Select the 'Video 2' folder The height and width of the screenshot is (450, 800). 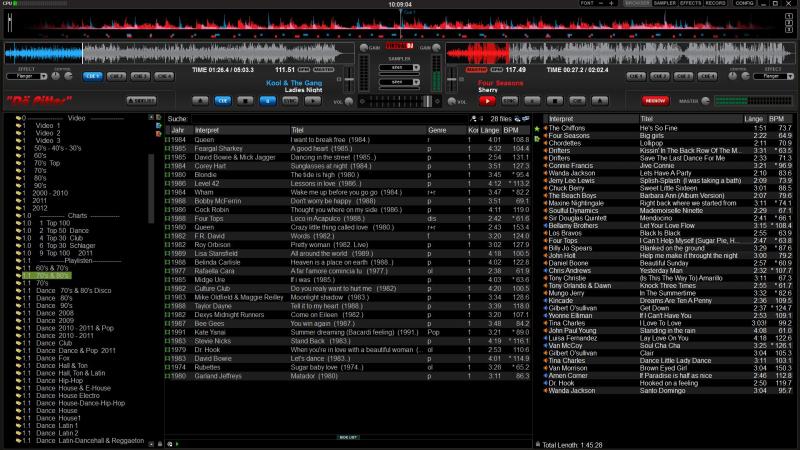pyautogui.click(x=47, y=133)
